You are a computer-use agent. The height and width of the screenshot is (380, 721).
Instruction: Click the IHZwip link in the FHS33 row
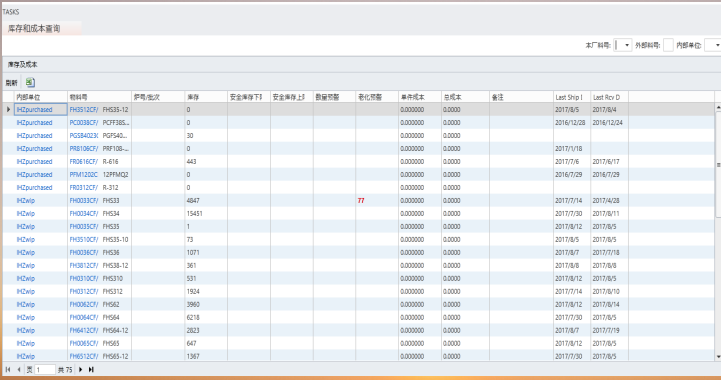pyautogui.click(x=26, y=201)
